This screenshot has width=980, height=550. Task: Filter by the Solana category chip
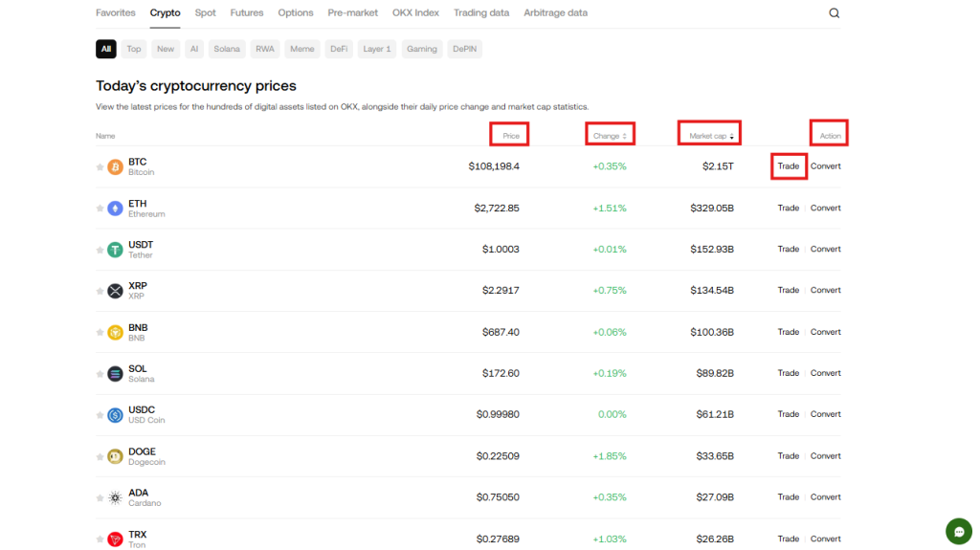[x=227, y=49]
